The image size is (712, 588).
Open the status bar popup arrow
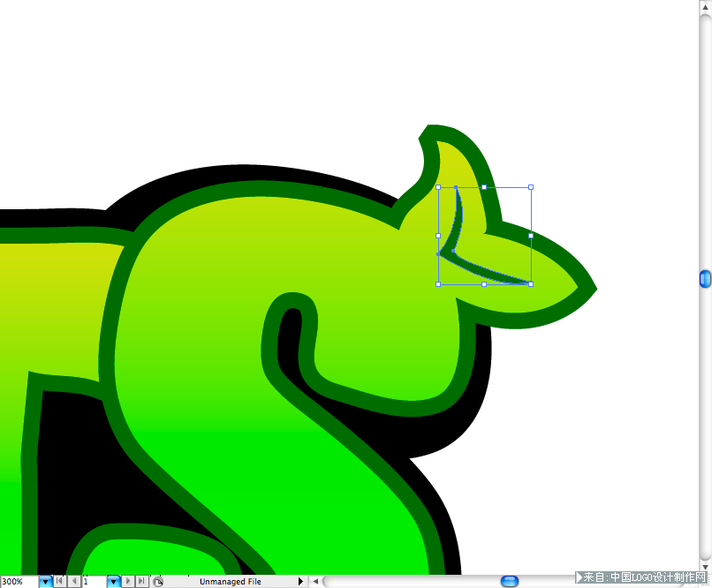click(x=300, y=582)
